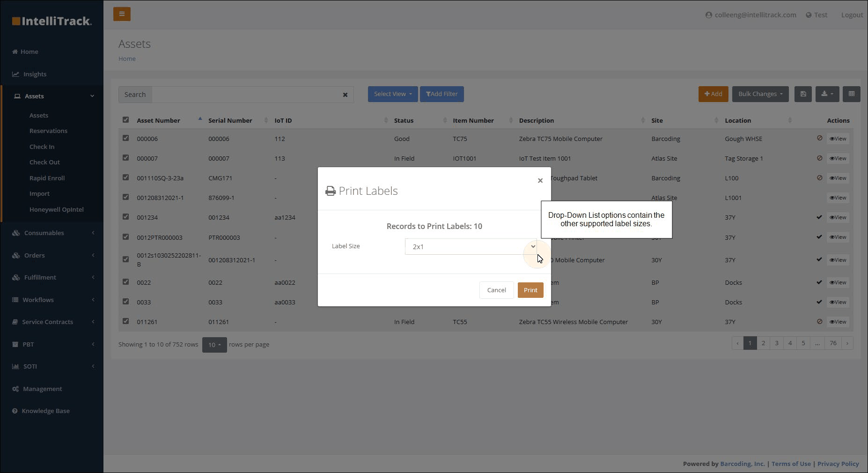Click the column grid layout icon
This screenshot has height=473, width=868.
tap(852, 94)
